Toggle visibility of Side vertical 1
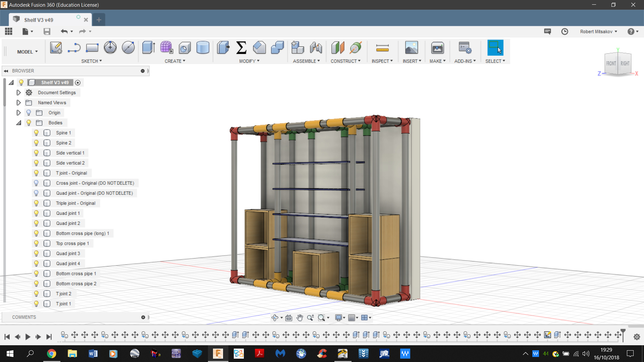The width and height of the screenshot is (644, 362). (x=36, y=153)
